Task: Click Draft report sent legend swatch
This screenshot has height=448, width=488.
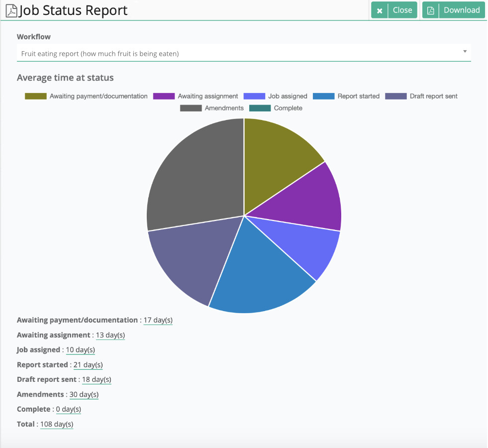Action: (x=396, y=96)
